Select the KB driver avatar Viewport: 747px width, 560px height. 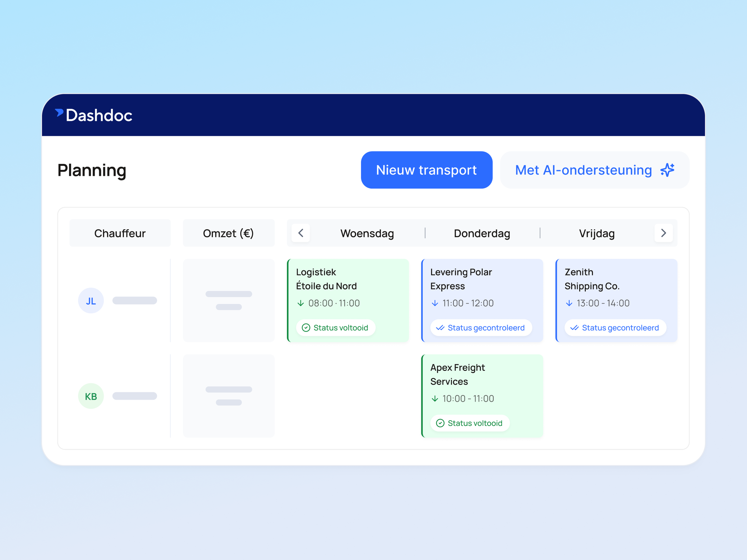pyautogui.click(x=91, y=396)
